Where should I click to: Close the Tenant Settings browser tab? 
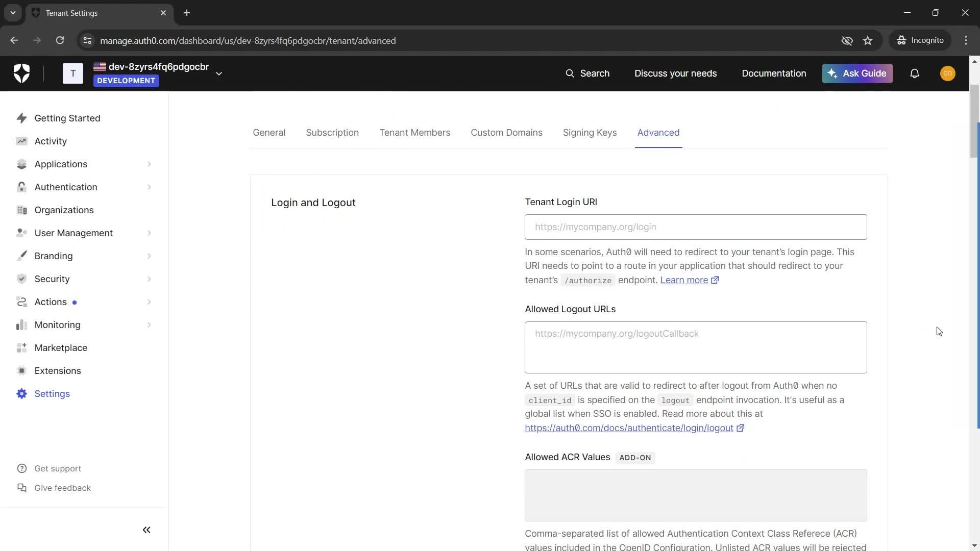[163, 13]
